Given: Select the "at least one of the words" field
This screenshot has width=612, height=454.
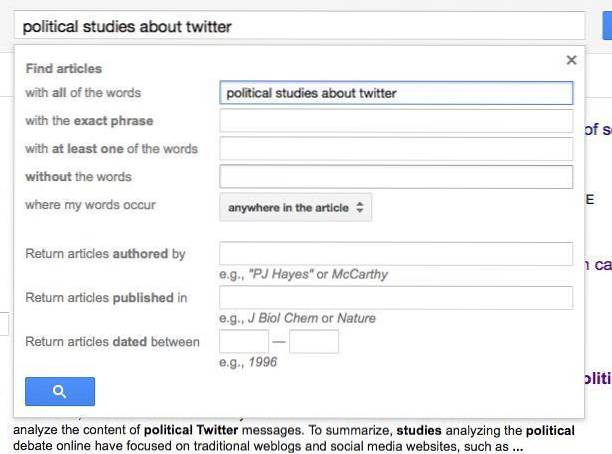Looking at the screenshot, I should pyautogui.click(x=396, y=149).
